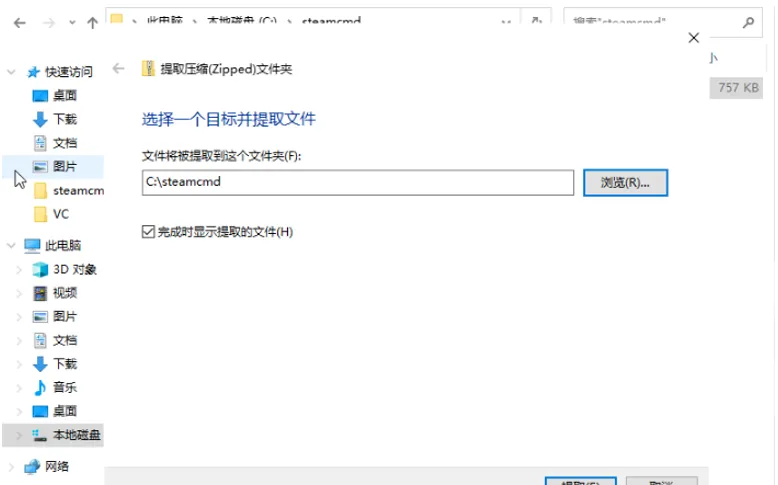This screenshot has width=778, height=485.
Task: Click the 选择一个目标并提取文件 heading
Action: (x=229, y=119)
